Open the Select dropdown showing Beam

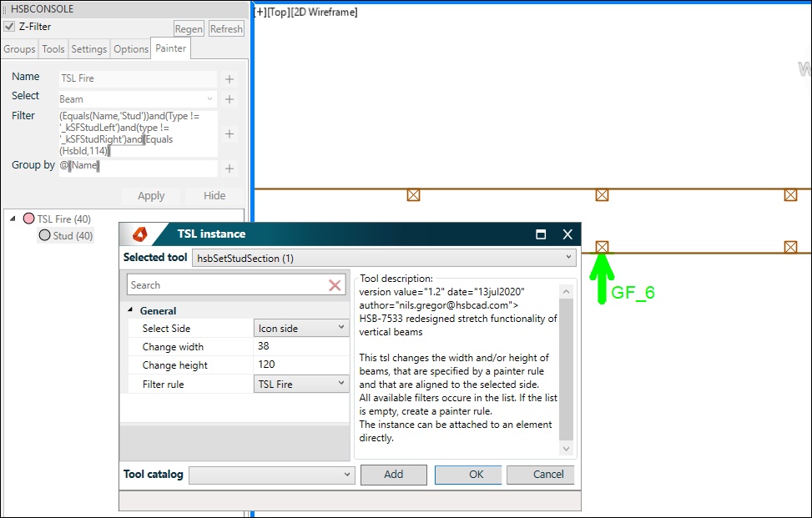click(138, 98)
